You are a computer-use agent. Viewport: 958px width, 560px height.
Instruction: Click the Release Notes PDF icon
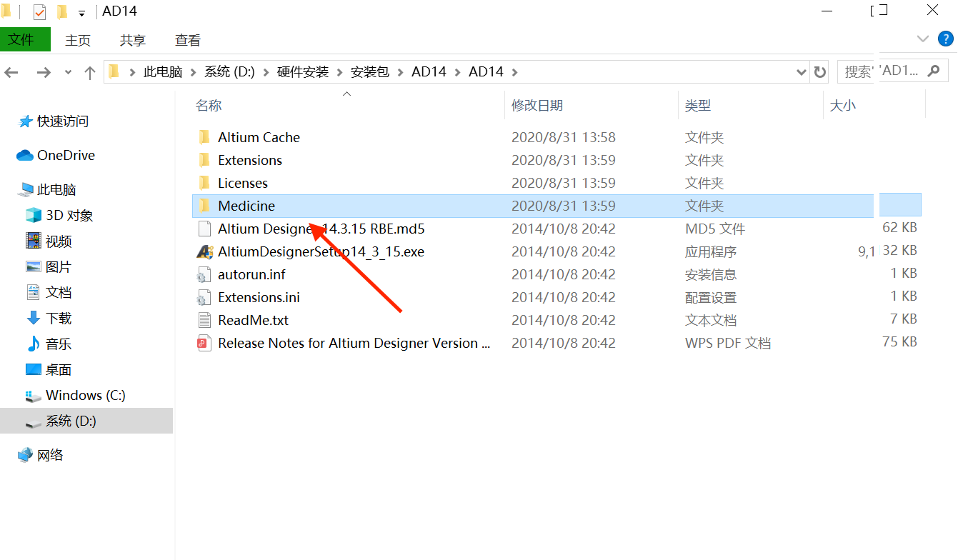click(x=205, y=343)
